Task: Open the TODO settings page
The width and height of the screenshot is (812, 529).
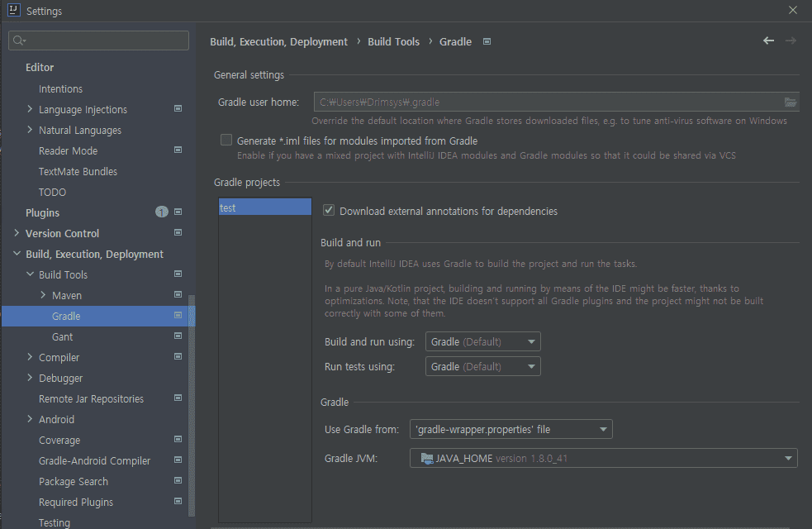Action: [x=52, y=193]
